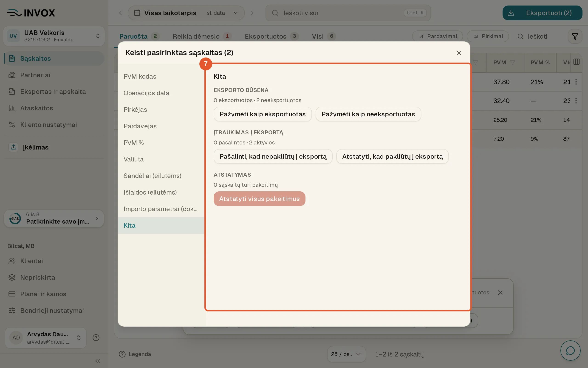Viewport: 588px width, 368px height.
Task: Go to next period arrow
Action: [252, 13]
